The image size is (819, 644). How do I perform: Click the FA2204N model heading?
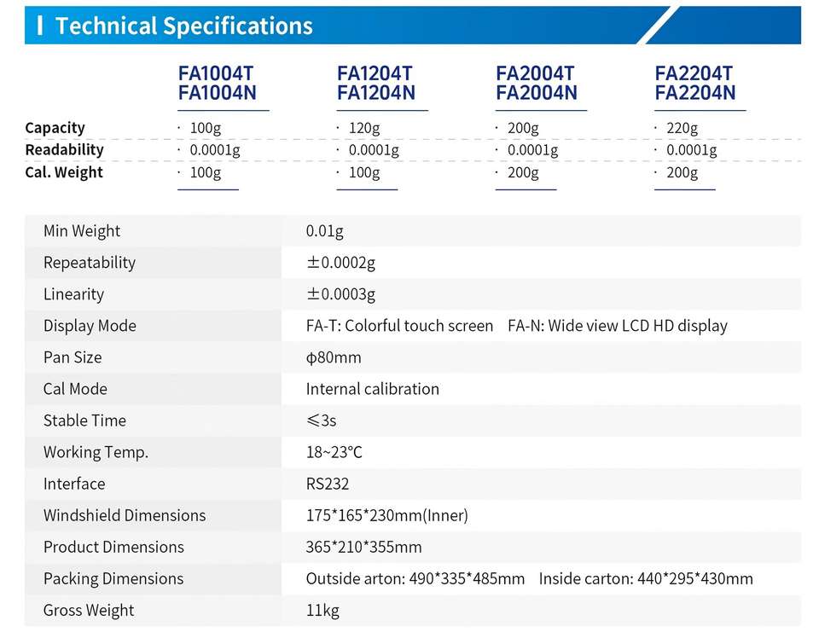pos(695,92)
